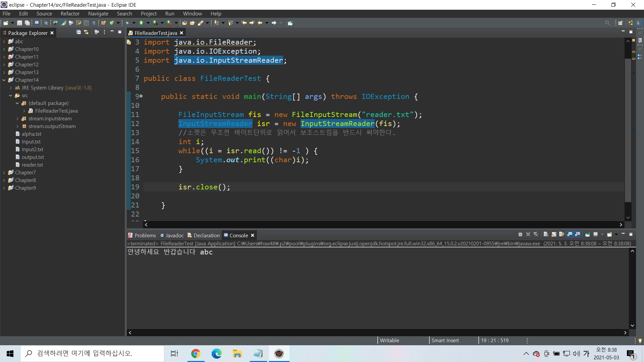Click Collapse All in Package Explorer
This screenshot has width=644, height=362.
(x=78, y=32)
